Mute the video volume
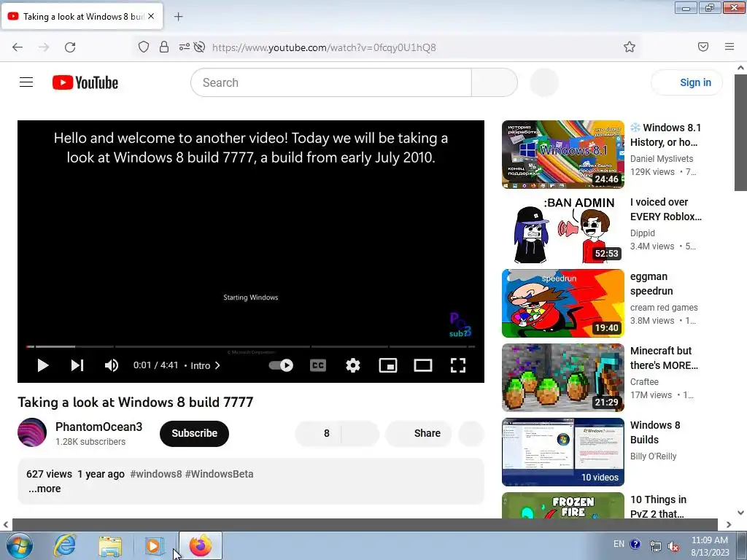 point(111,365)
